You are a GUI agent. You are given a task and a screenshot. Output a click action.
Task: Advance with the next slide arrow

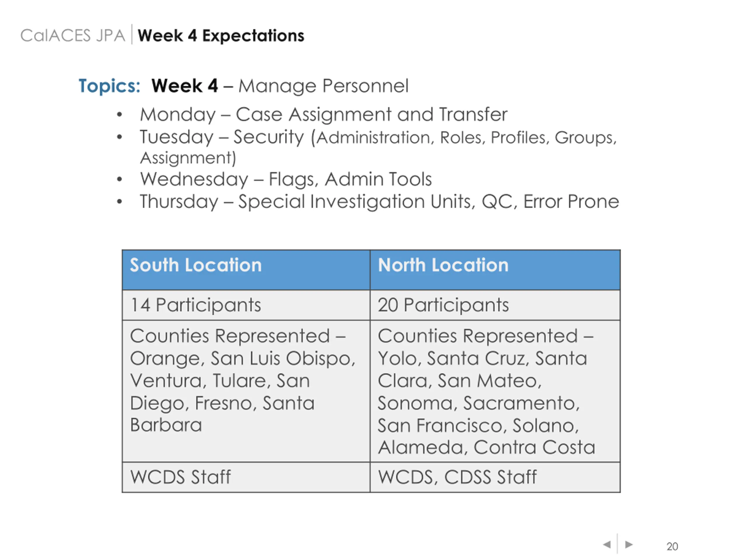[x=629, y=544]
